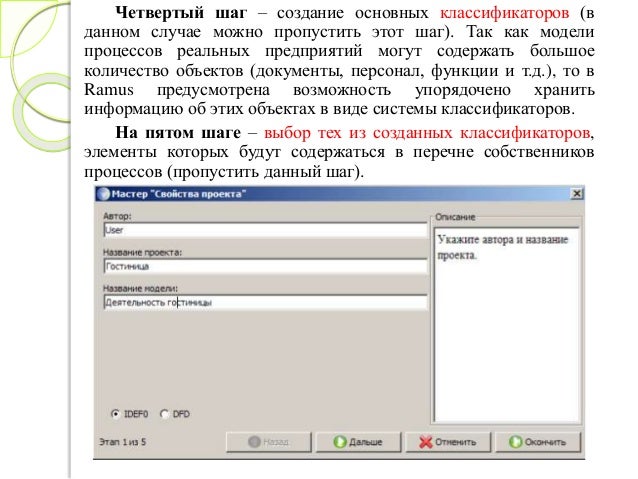Screen dimensions: 638x479
Task: Click the 'Название проекта:' label
Action: pos(142,252)
